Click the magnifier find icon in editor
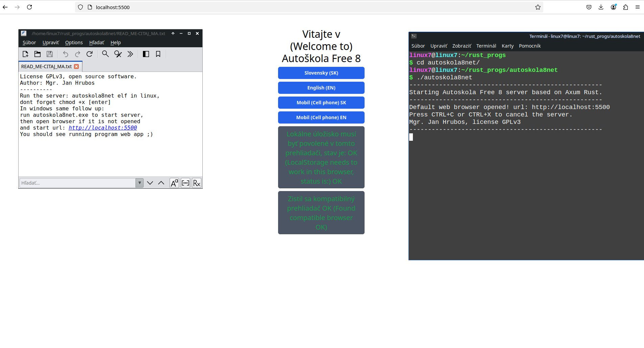The height and width of the screenshot is (348, 644). (x=105, y=54)
